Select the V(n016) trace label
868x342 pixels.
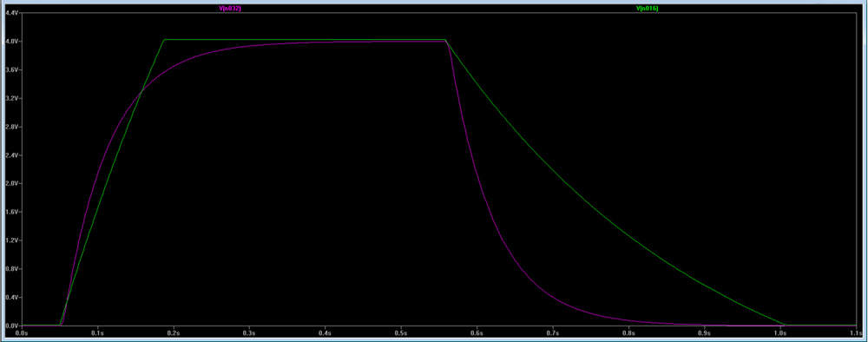pos(648,9)
